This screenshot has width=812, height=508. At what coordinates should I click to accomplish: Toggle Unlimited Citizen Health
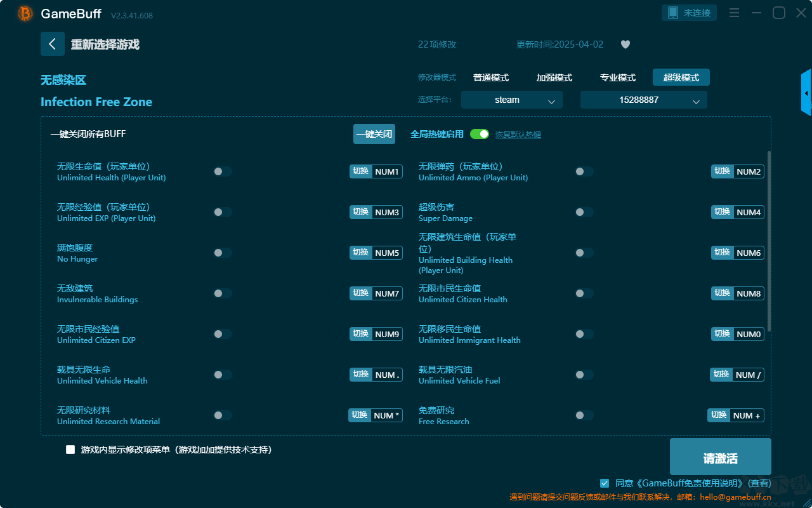tap(584, 293)
